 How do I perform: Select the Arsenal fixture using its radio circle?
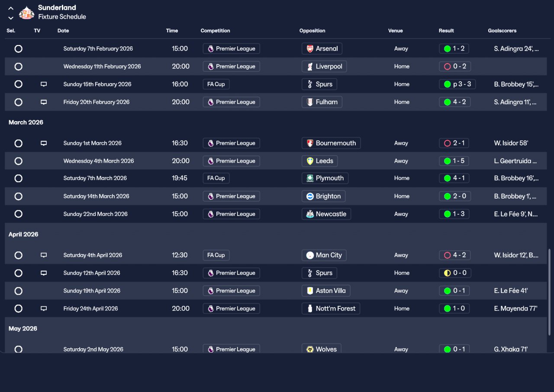coord(19,49)
